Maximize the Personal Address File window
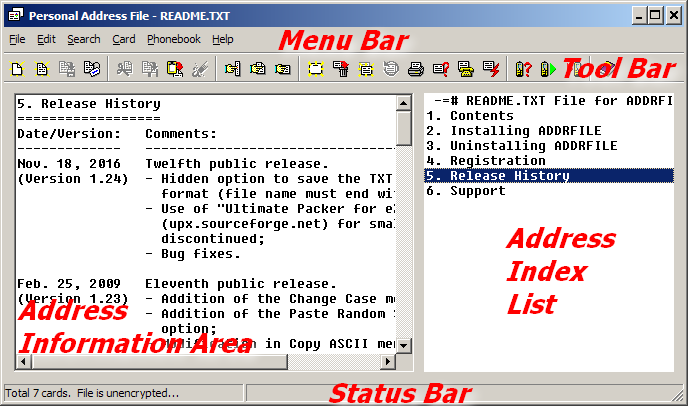 [x=655, y=15]
